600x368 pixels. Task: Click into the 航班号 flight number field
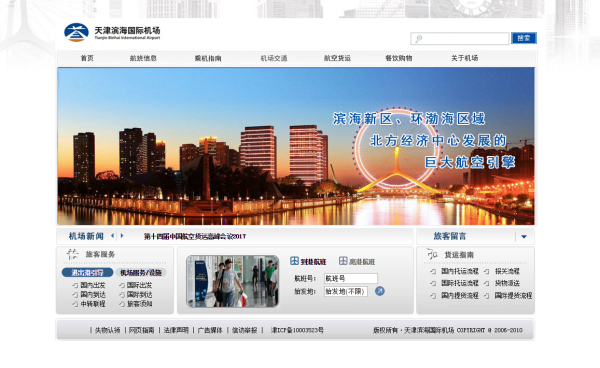(351, 278)
